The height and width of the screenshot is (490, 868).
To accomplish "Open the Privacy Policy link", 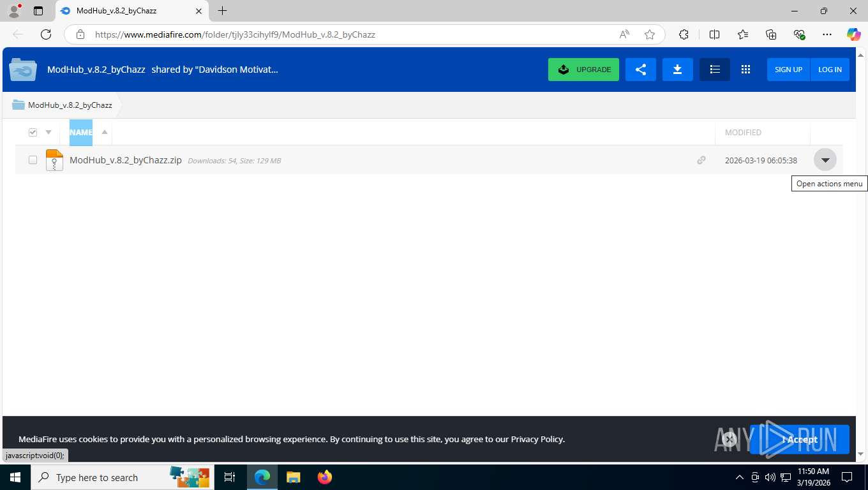I will click(537, 439).
